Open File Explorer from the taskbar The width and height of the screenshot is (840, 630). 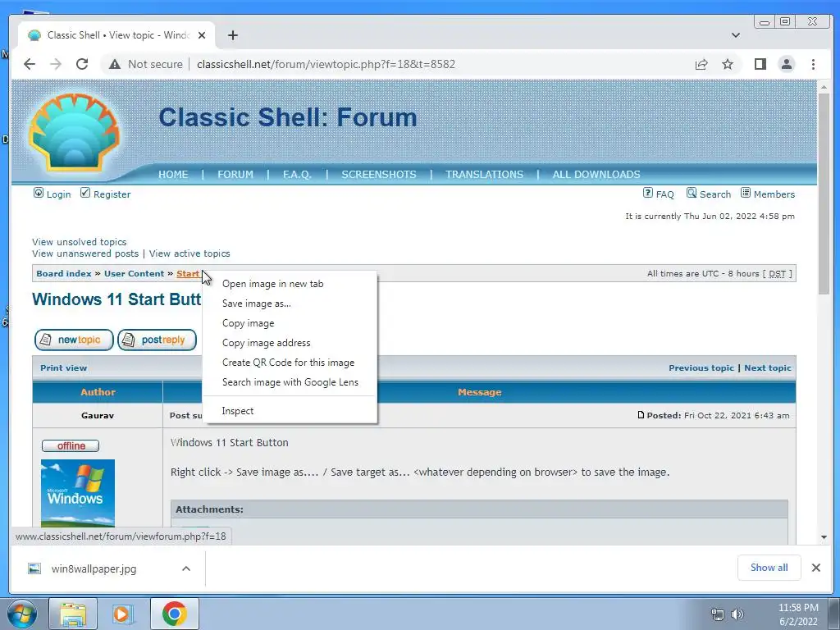click(73, 614)
